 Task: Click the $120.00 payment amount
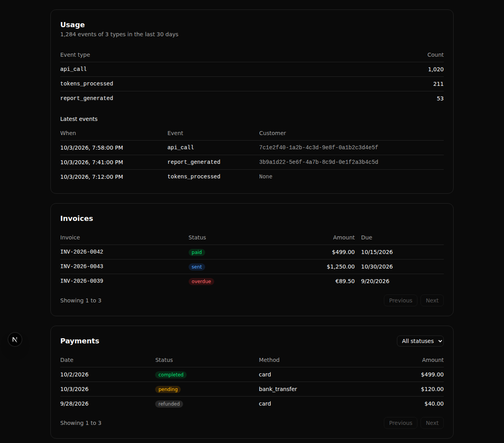coord(432,389)
